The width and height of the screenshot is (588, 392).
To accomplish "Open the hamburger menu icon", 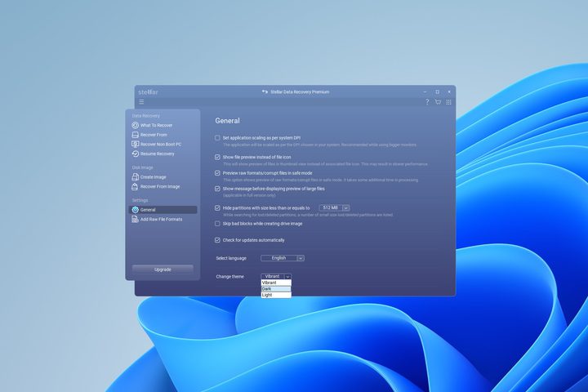I will (x=141, y=101).
